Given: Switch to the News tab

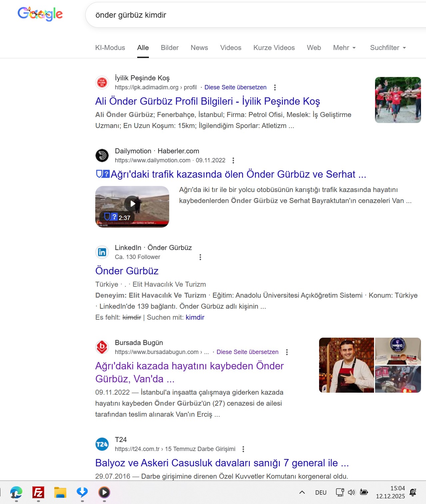Looking at the screenshot, I should click(199, 48).
